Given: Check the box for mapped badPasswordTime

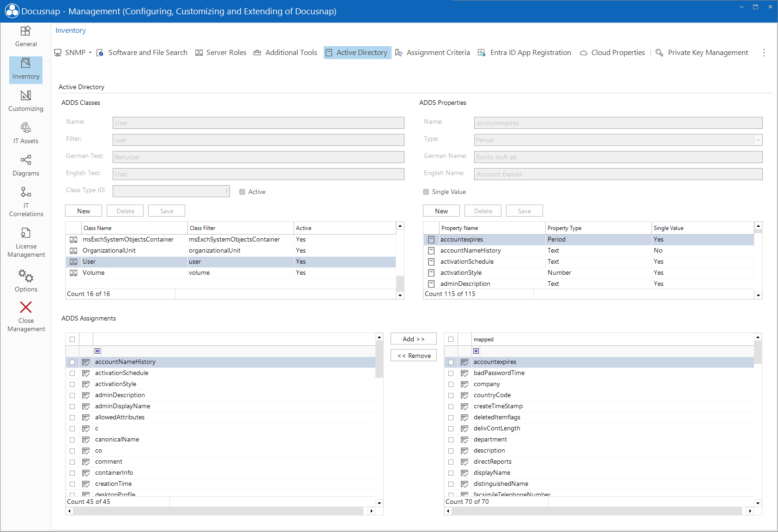Looking at the screenshot, I should pos(451,373).
